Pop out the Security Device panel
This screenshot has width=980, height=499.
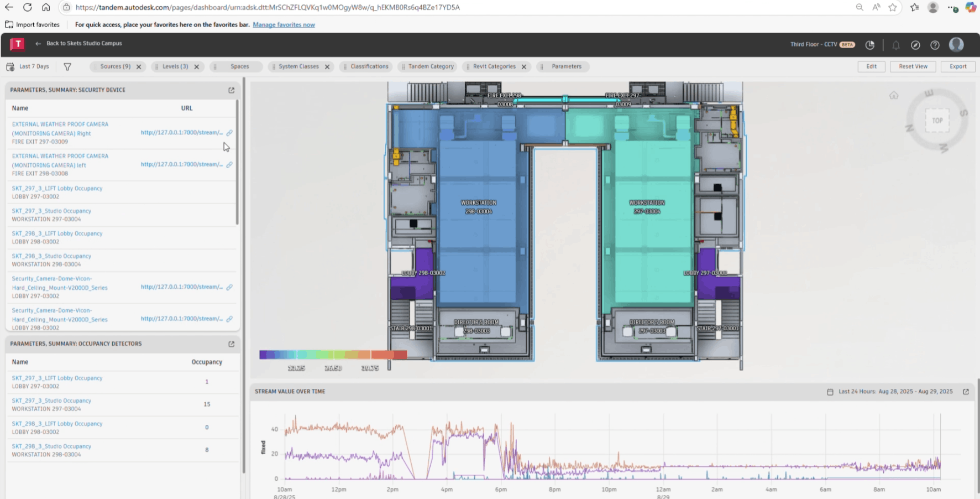point(231,90)
